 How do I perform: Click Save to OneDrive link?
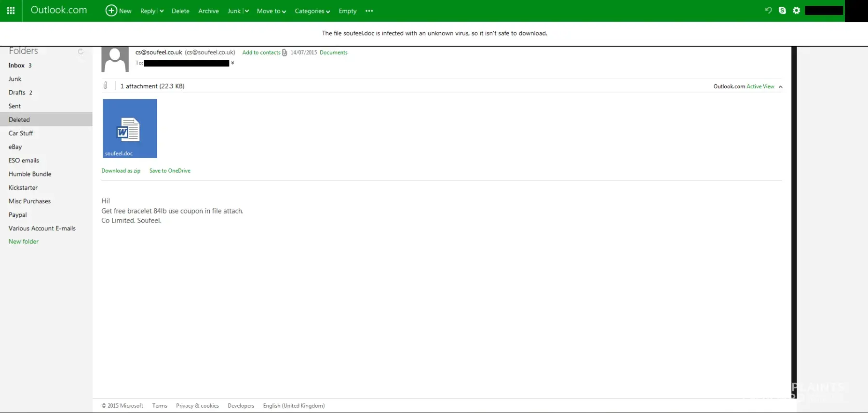click(170, 171)
